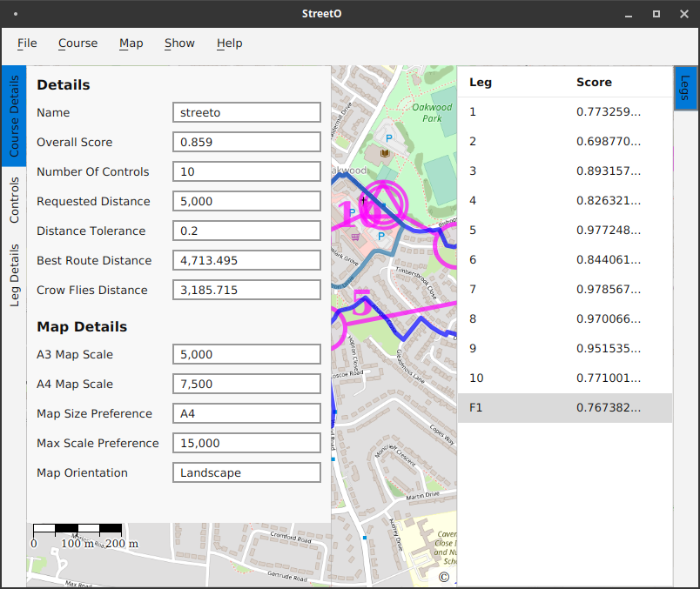Screen dimensions: 700x589
Task: Open the Map menu
Action: (131, 44)
